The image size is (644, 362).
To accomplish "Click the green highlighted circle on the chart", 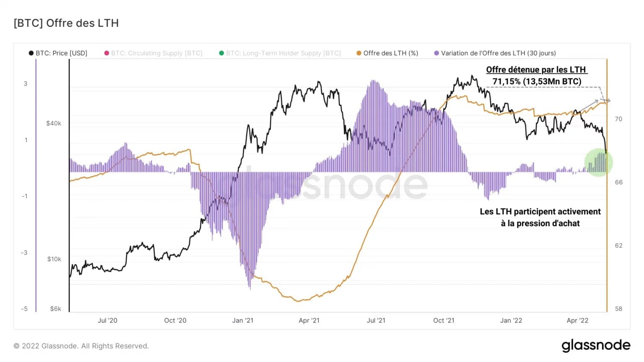I will click(599, 163).
